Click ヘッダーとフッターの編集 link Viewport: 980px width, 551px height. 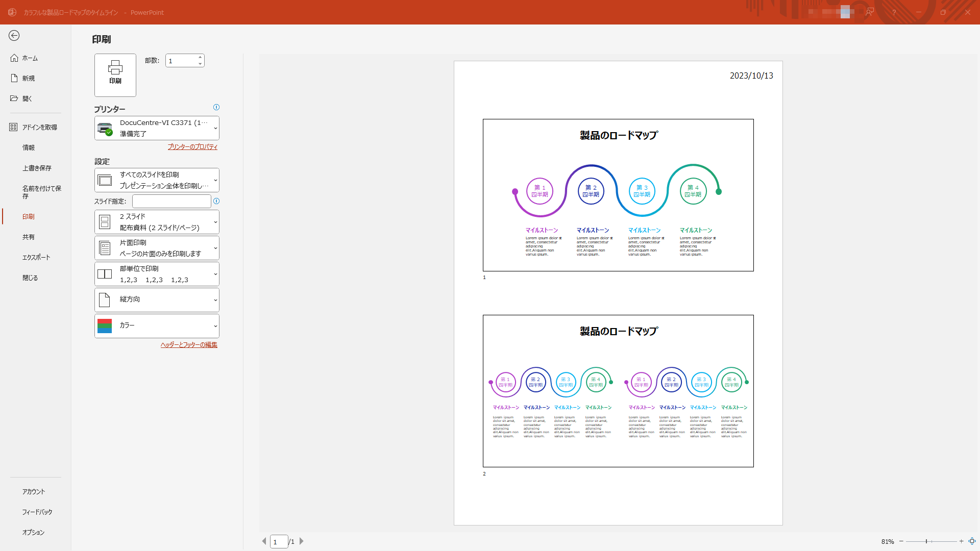point(188,344)
